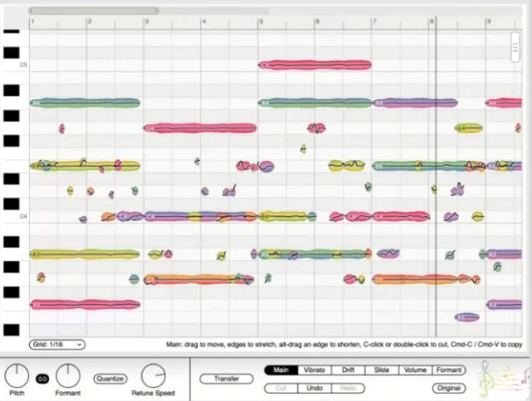Select the short yellow G4 note before bar 9
The width and height of the screenshot is (532, 401).
[469, 128]
